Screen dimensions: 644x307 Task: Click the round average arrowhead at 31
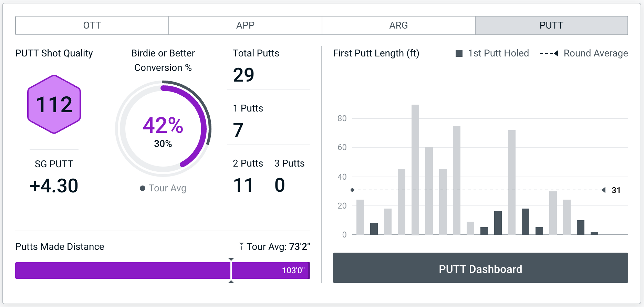[x=603, y=190]
